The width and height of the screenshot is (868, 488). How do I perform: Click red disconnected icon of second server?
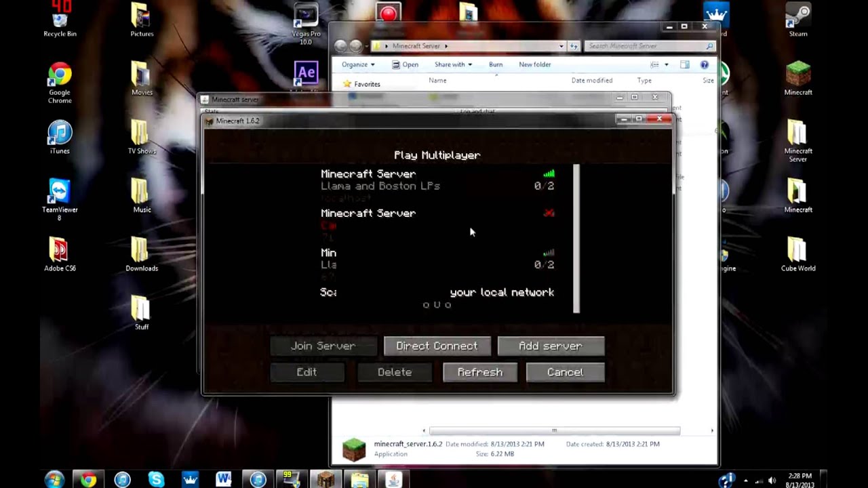pos(549,213)
